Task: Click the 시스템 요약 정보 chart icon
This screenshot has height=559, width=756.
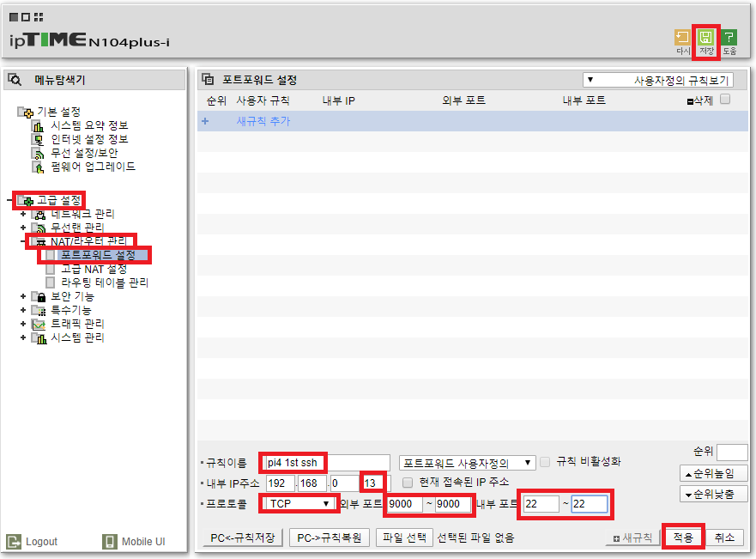Action: pyautogui.click(x=38, y=126)
